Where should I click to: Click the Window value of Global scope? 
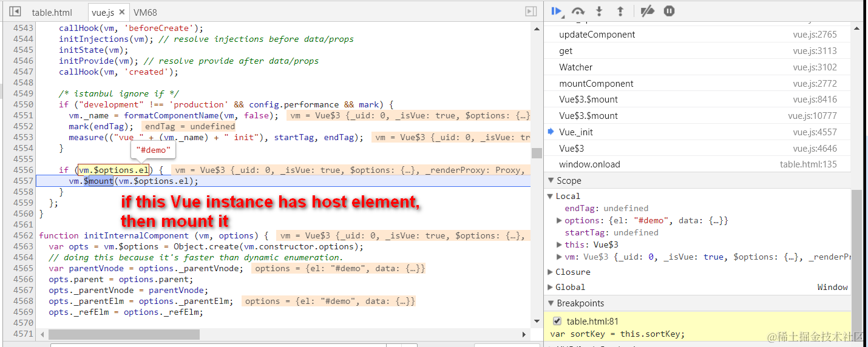[832, 287]
